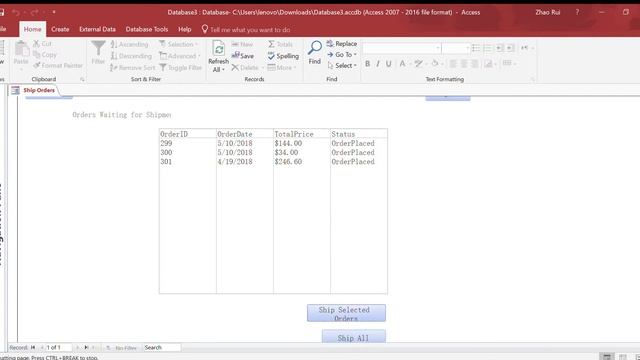Click the large Filter funnel icon
The width and height of the screenshot is (640, 360).
(x=98, y=49)
